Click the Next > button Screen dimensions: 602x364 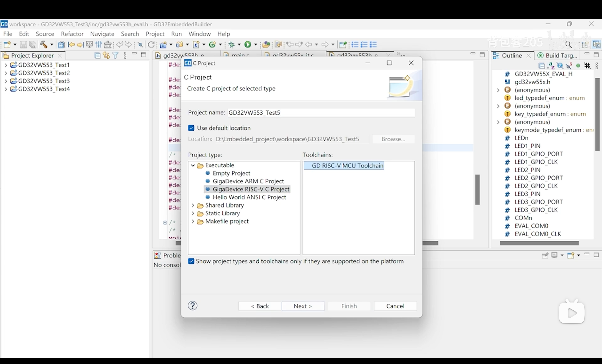tap(303, 306)
